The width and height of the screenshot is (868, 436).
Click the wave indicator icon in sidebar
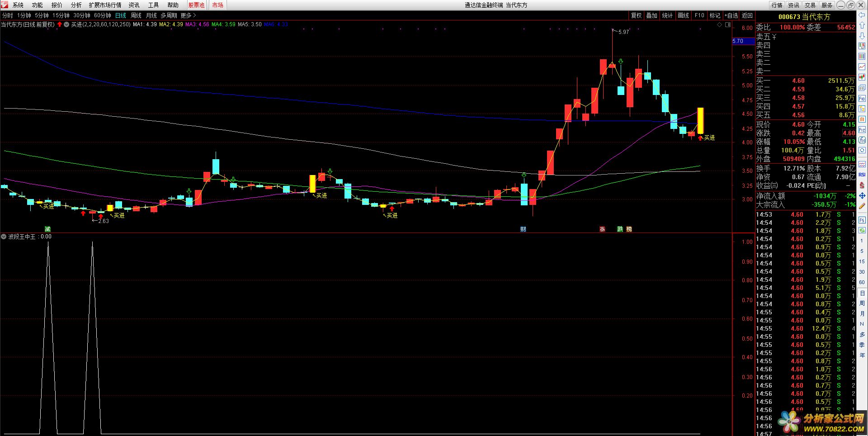click(862, 164)
